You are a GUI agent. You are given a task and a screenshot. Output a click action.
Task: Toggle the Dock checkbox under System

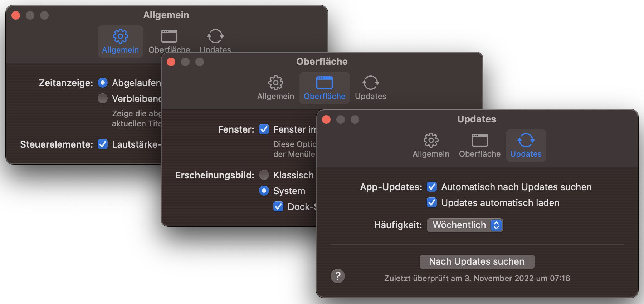(278, 207)
